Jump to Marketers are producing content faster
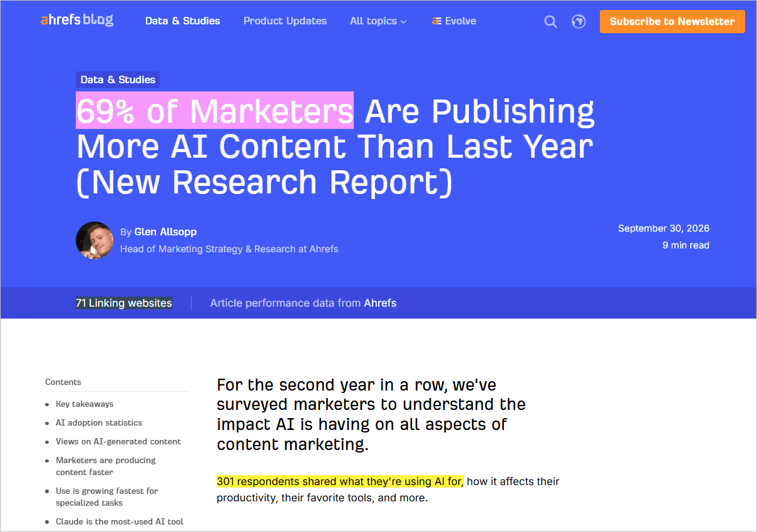Screen dimensions: 757x532 coord(106,466)
